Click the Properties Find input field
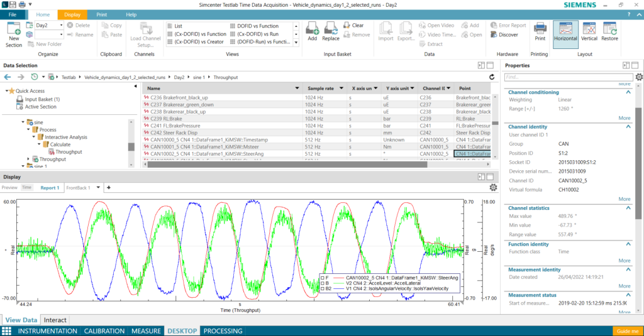644x336 pixels. pos(569,77)
